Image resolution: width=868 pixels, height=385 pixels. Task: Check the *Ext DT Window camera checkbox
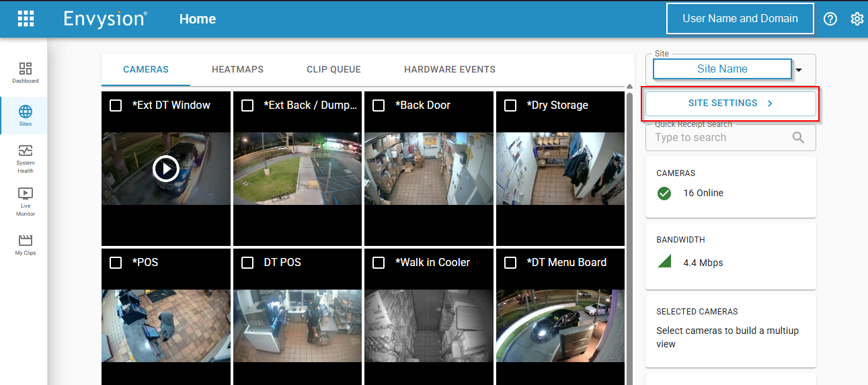[116, 105]
